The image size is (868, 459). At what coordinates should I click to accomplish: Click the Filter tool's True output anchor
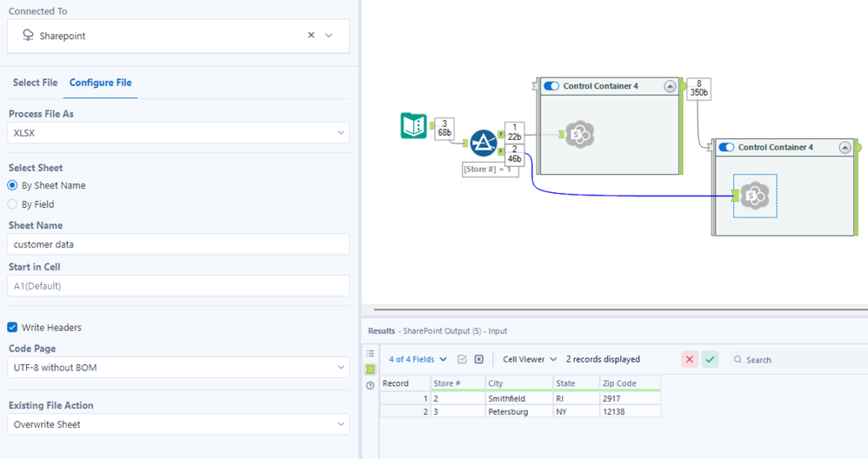pos(500,135)
